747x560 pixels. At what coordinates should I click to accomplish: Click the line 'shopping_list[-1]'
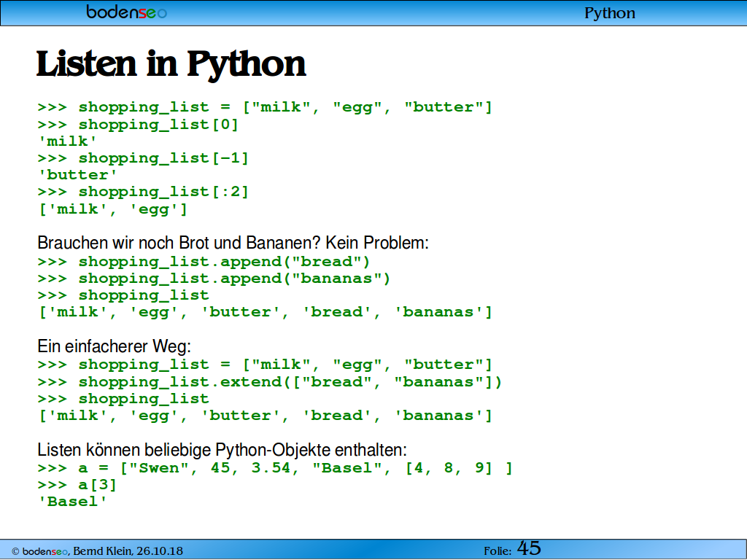pyautogui.click(x=144, y=158)
